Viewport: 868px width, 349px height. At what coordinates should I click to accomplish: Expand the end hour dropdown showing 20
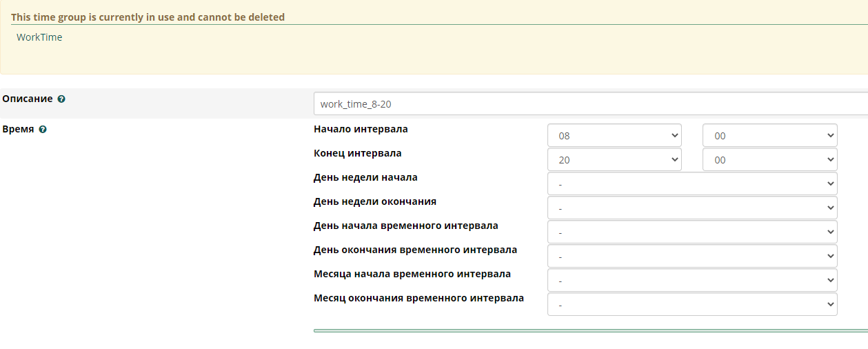[614, 160]
